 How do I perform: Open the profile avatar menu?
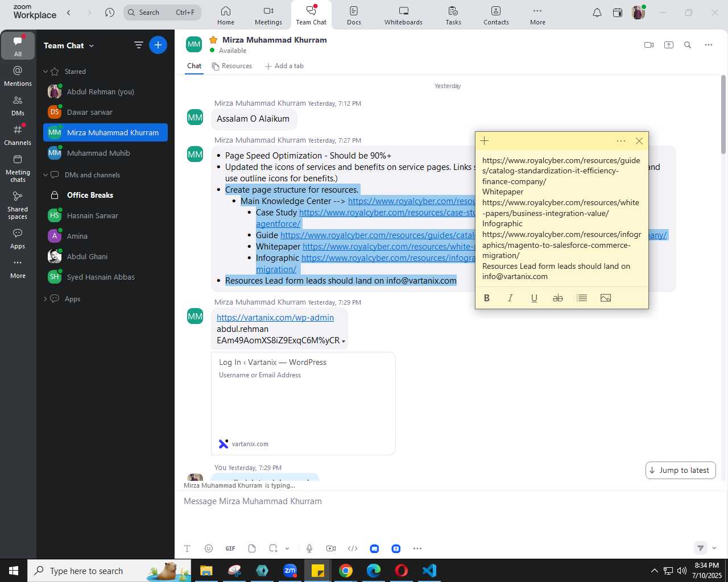point(638,13)
